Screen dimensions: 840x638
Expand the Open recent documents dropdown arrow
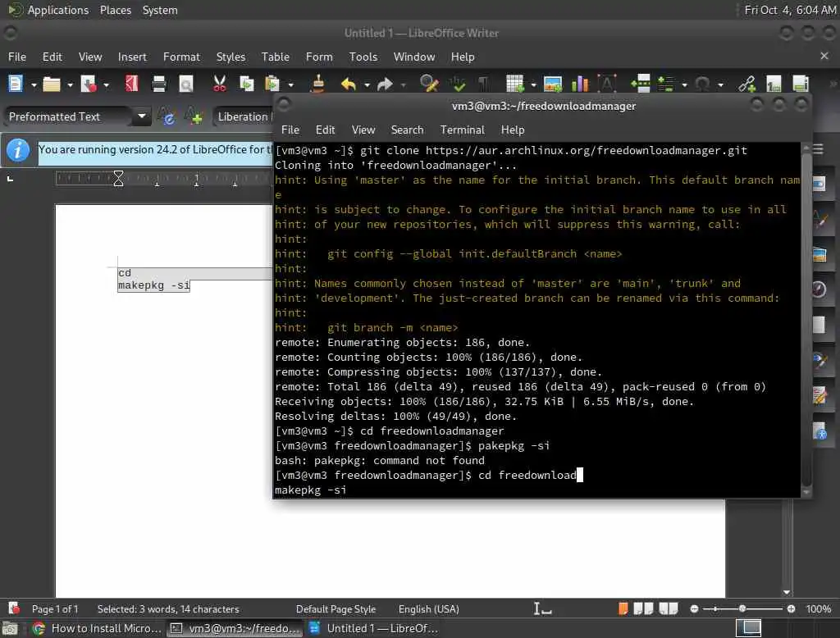(x=70, y=84)
